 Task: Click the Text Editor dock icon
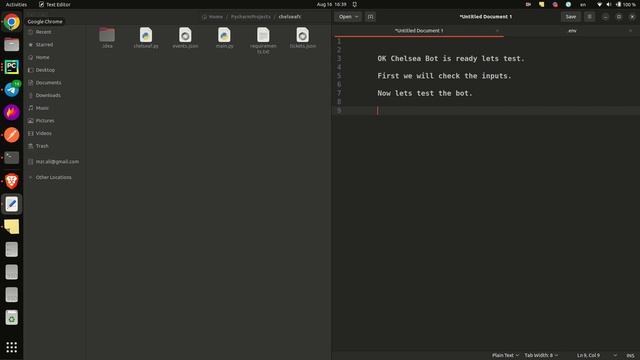[11, 203]
